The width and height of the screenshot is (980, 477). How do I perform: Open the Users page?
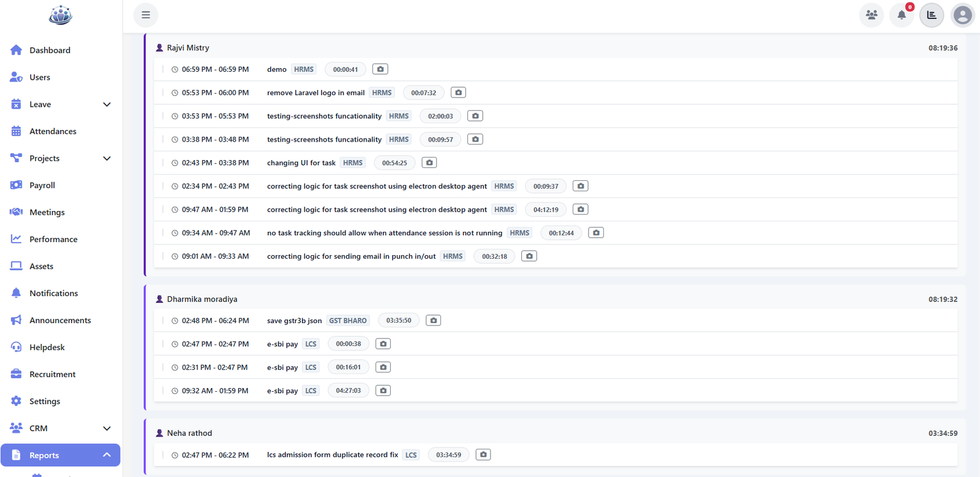pos(61,77)
